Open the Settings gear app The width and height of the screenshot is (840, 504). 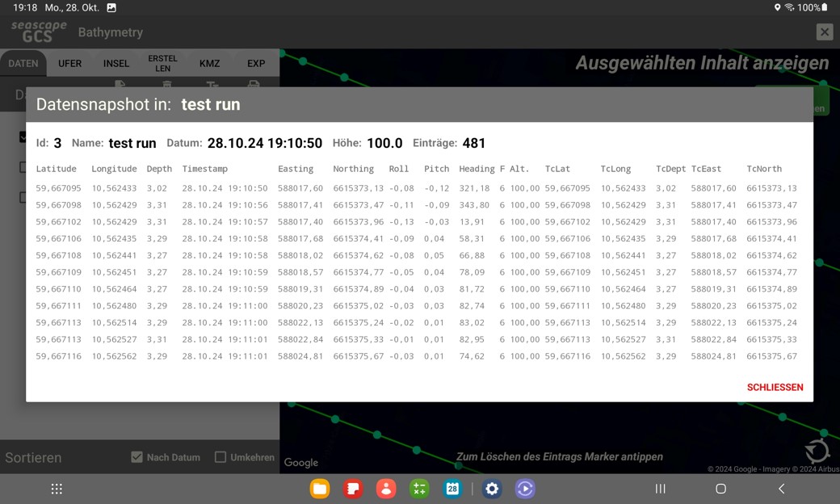(492, 489)
